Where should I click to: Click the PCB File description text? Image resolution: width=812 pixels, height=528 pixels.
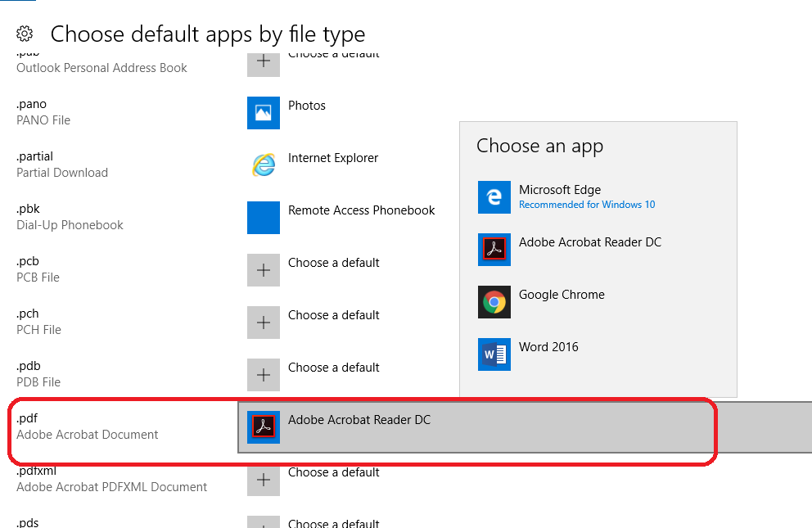38,278
